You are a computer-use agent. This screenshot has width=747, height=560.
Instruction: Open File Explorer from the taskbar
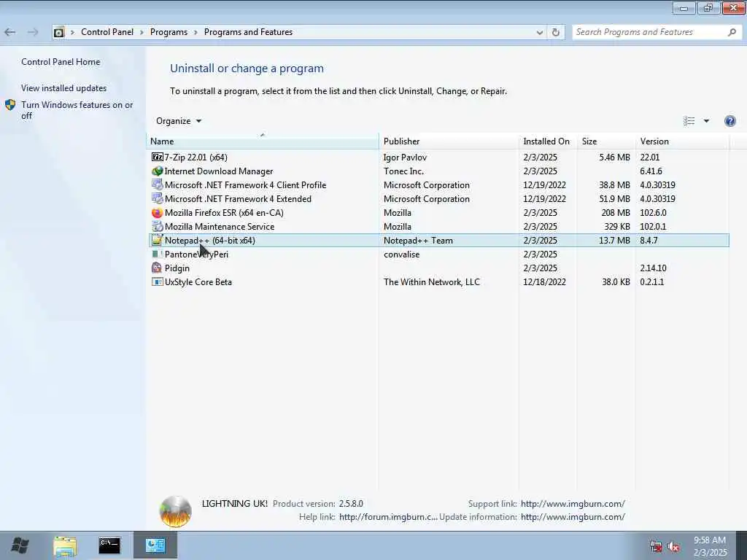65,546
